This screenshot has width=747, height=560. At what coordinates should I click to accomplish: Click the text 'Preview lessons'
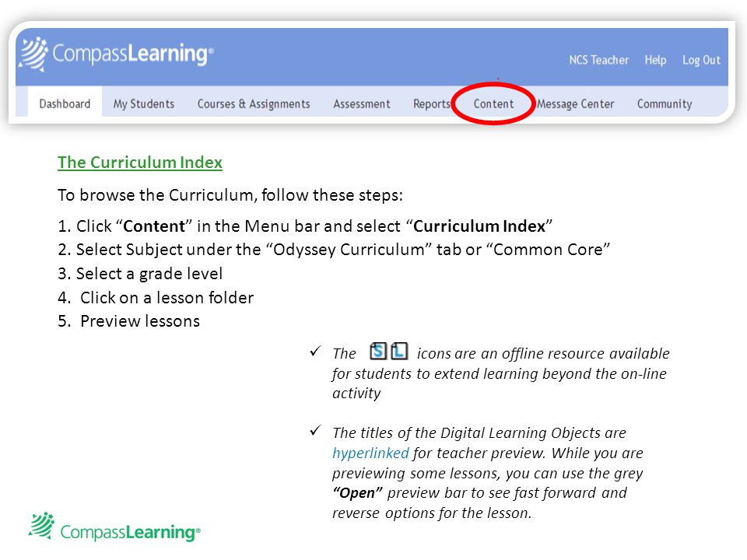tap(140, 321)
